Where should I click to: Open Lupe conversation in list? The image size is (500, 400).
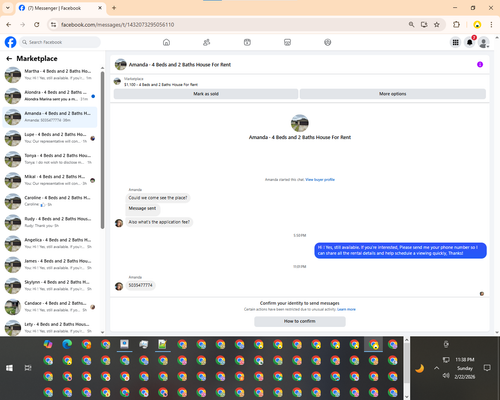[50, 138]
